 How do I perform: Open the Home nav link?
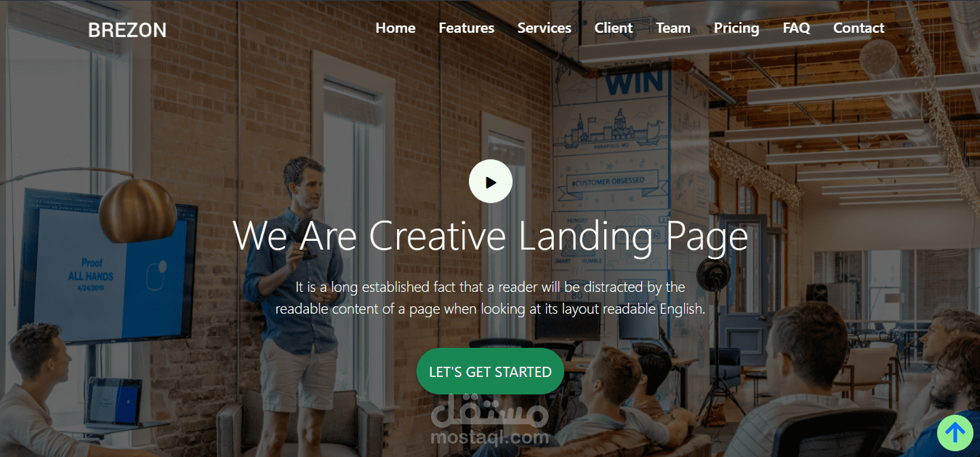pyautogui.click(x=395, y=28)
